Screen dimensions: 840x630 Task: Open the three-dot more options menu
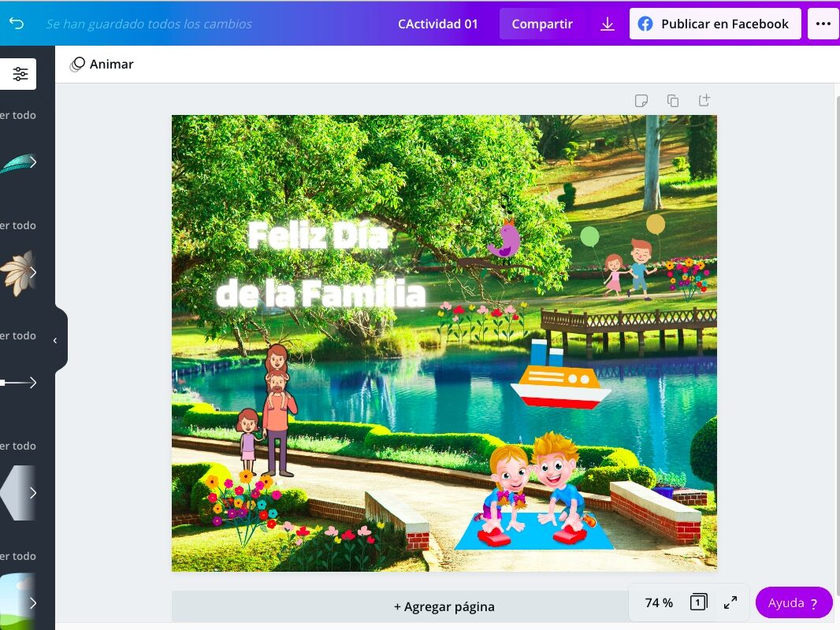(x=823, y=24)
